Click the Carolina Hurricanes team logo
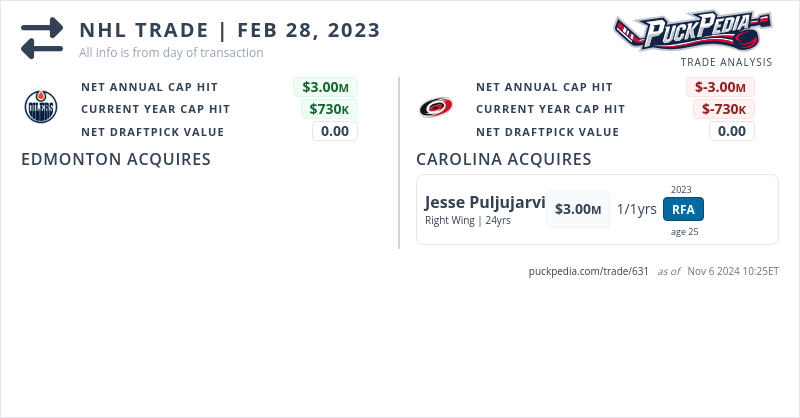This screenshot has height=418, width=800. 435,108
